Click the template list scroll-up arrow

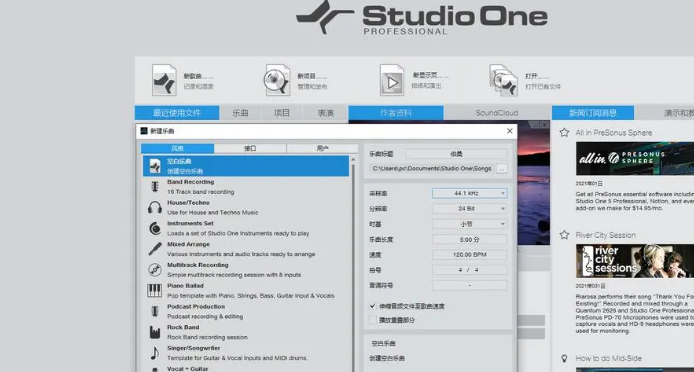[x=353, y=159]
